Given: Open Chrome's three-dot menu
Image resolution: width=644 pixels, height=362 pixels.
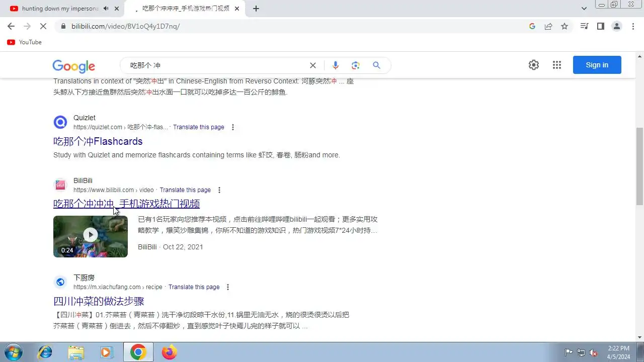Looking at the screenshot, I should [x=633, y=26].
